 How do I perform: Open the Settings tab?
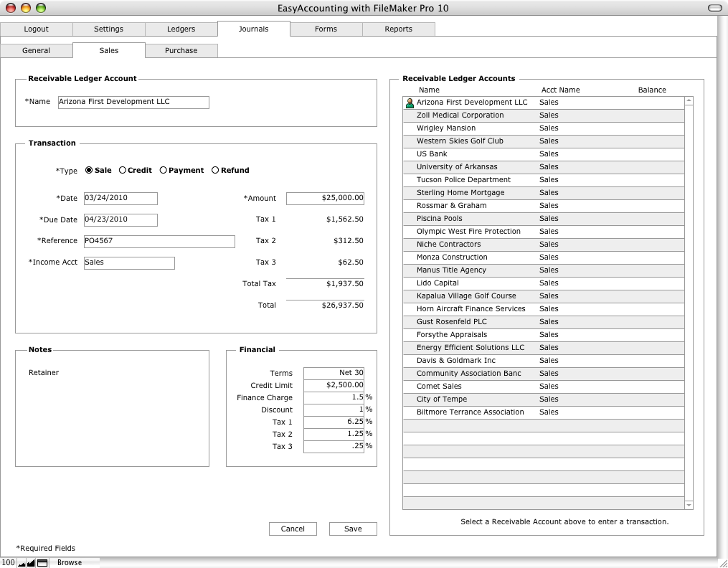click(x=108, y=29)
